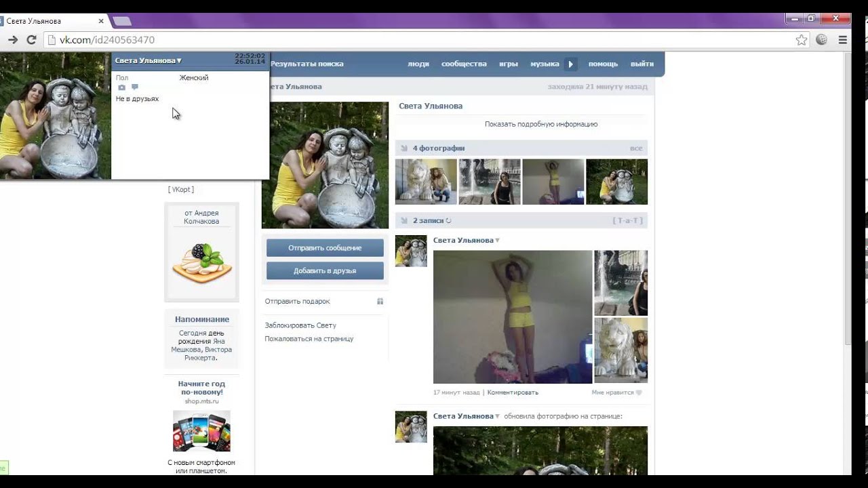
Task: Click the page icon in the address bar
Action: point(52,40)
